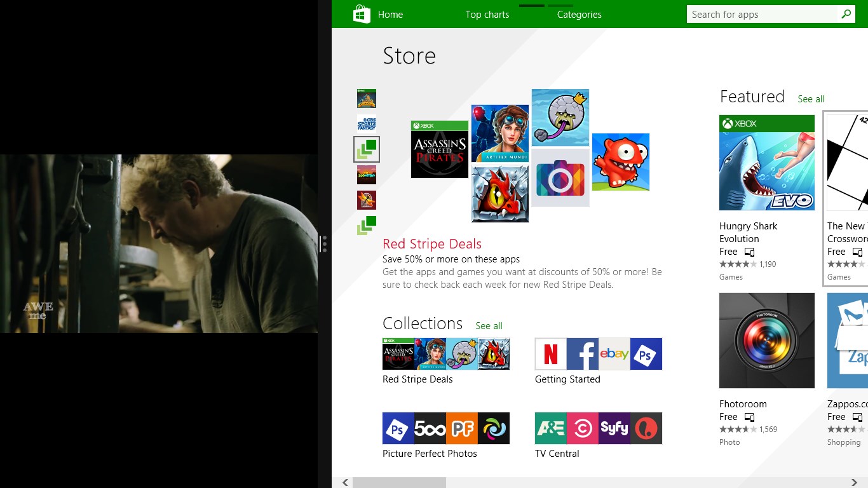Click the swirl icon in Picture Perfect Photos

494,428
